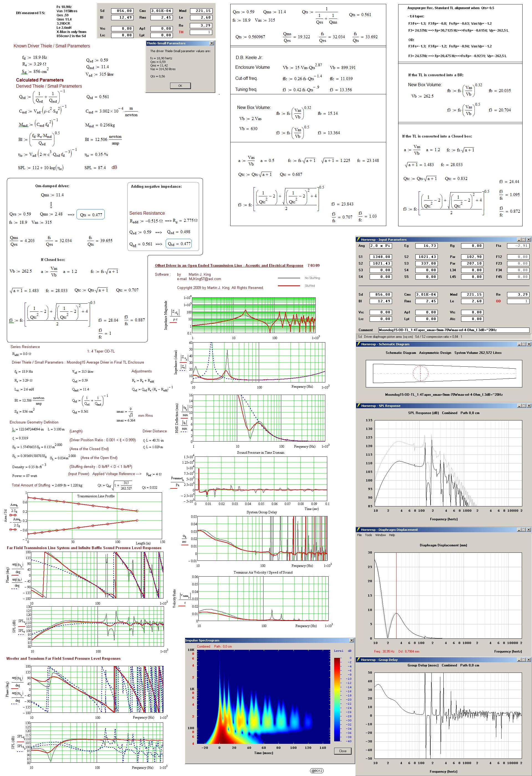Click the boxed 'Qtd = 0.477' result
Viewport: 532px width, 776px height.
pos(179,244)
